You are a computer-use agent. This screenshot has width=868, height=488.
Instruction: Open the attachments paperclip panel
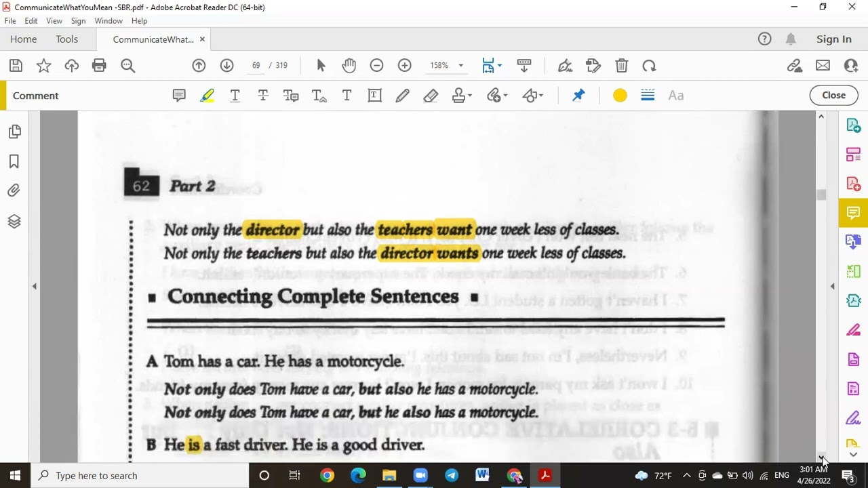[14, 191]
